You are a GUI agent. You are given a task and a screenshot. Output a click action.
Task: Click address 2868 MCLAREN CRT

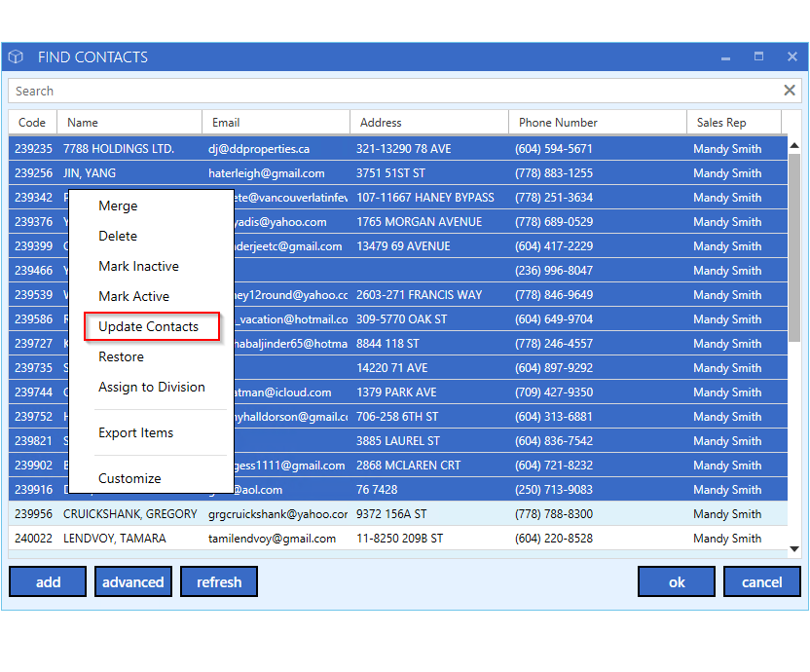[x=408, y=465]
